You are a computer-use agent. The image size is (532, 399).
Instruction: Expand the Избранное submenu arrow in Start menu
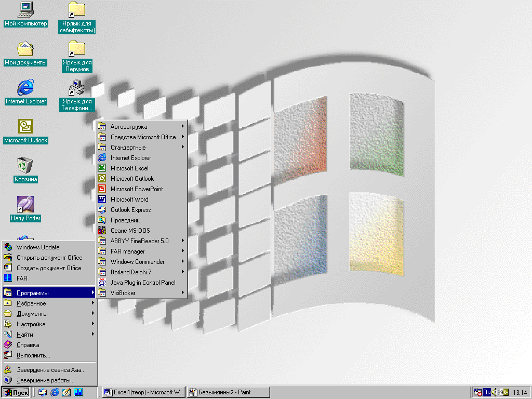pos(92,303)
